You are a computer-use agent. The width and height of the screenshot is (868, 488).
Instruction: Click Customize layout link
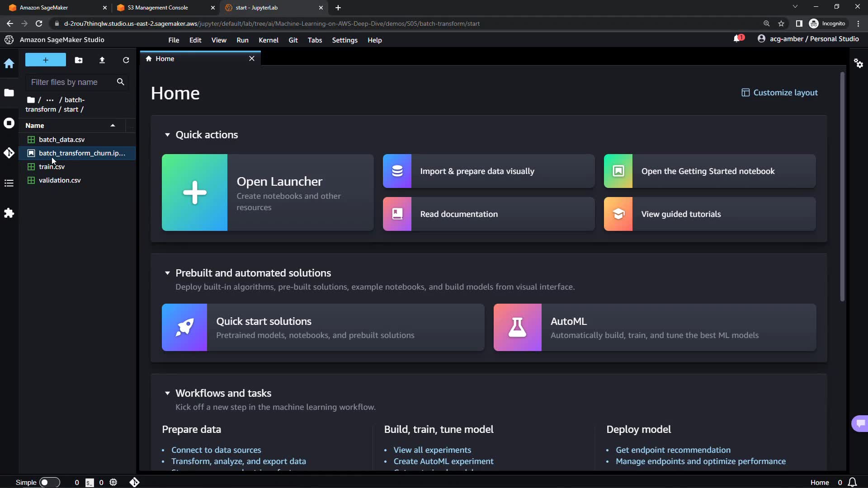pos(779,93)
